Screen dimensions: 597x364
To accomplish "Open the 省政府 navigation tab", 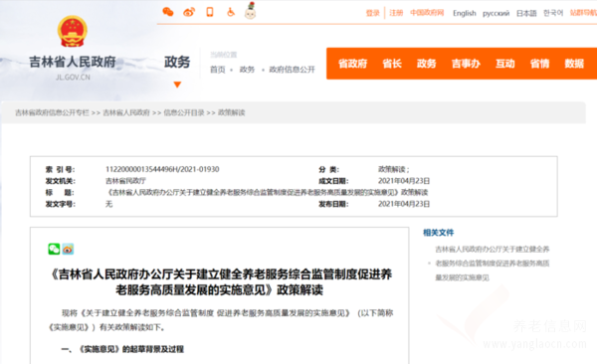I will coord(352,64).
